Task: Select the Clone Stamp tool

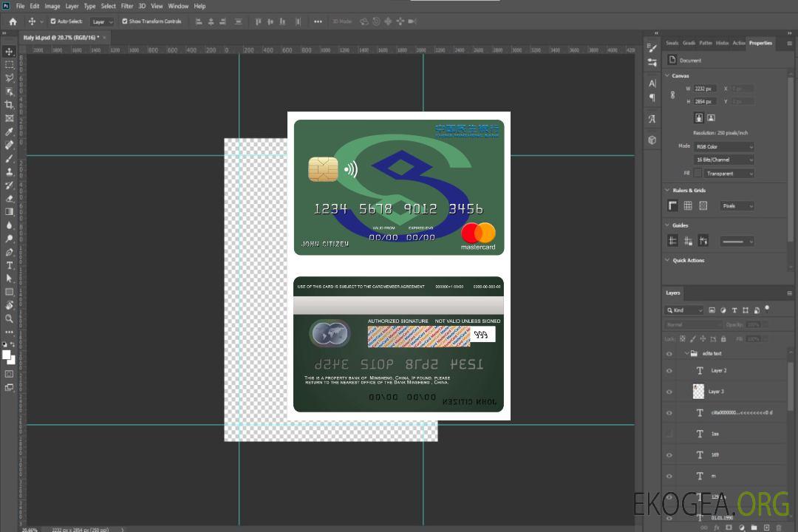Action: (9, 171)
